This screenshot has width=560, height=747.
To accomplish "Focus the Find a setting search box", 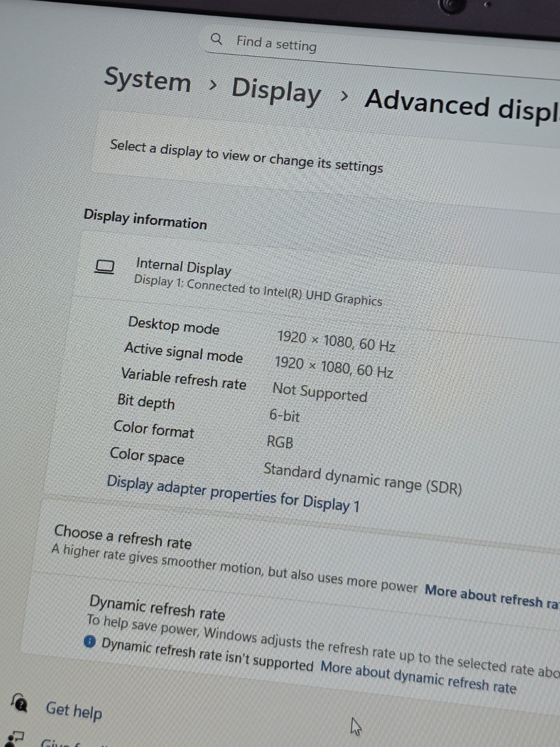I will click(383, 51).
